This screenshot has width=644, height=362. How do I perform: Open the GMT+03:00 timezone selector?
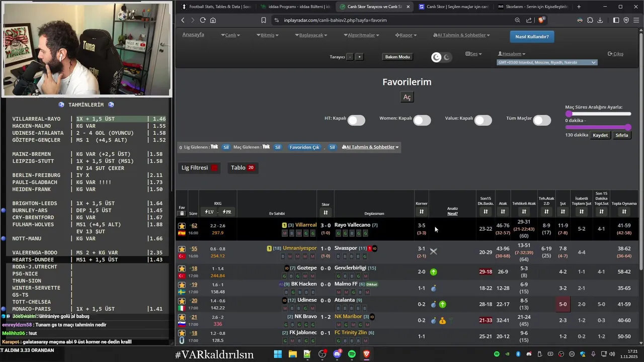pos(547,62)
